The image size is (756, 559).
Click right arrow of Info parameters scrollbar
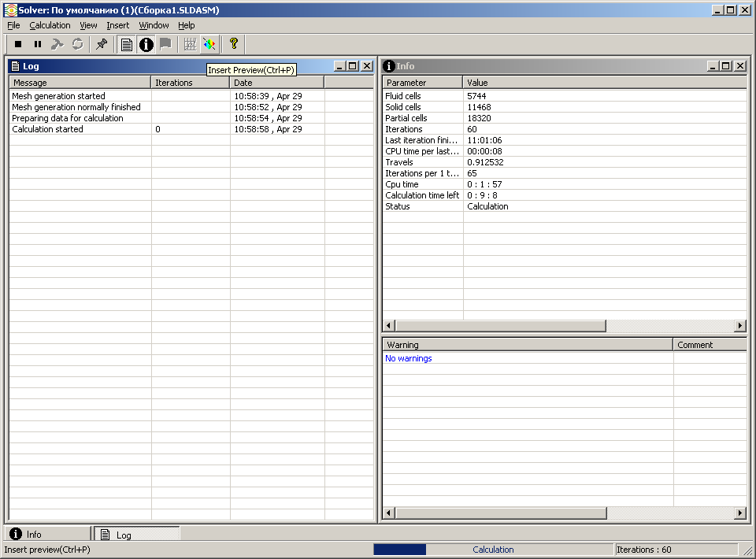point(740,326)
